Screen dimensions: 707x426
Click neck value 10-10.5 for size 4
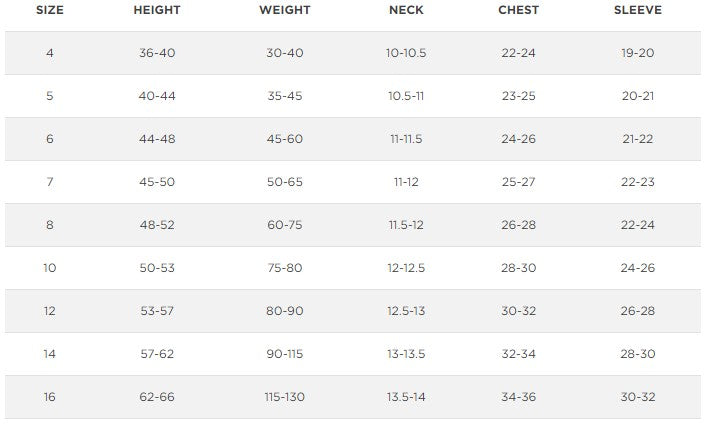click(406, 53)
